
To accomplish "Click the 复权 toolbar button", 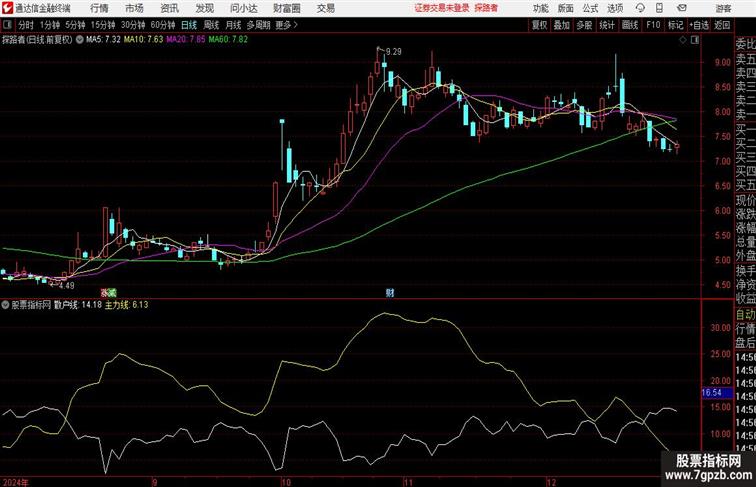I will pyautogui.click(x=540, y=25).
